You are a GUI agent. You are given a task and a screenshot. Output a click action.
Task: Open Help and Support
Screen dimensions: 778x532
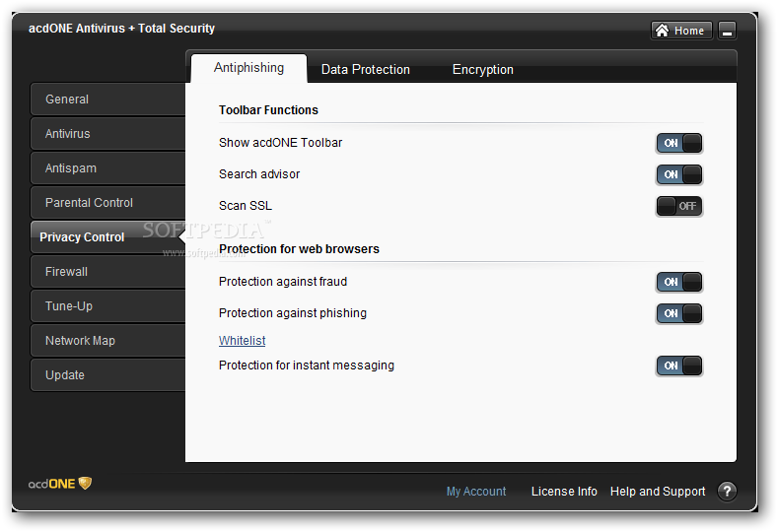point(658,492)
